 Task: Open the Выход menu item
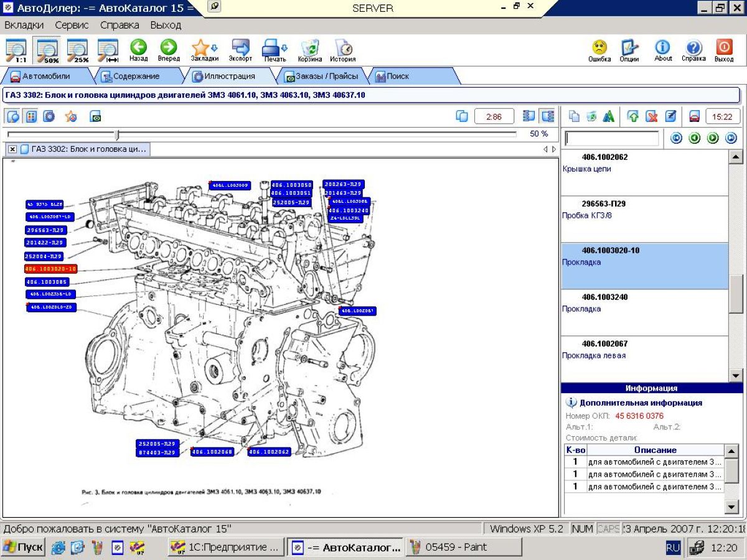166,26
